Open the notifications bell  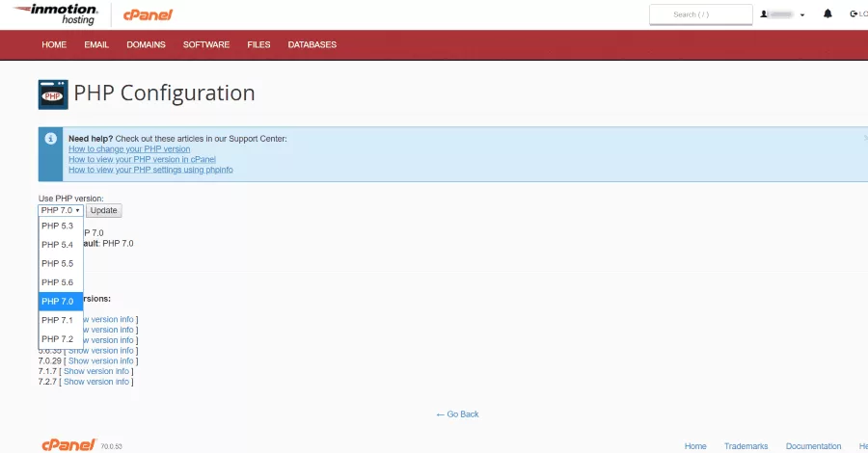pyautogui.click(x=827, y=13)
